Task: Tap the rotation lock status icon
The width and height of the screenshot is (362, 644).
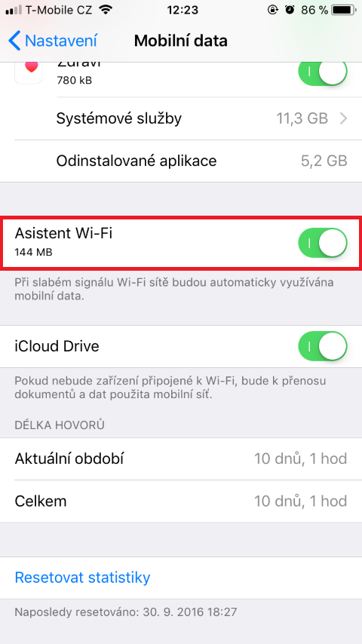Action: click(x=273, y=11)
